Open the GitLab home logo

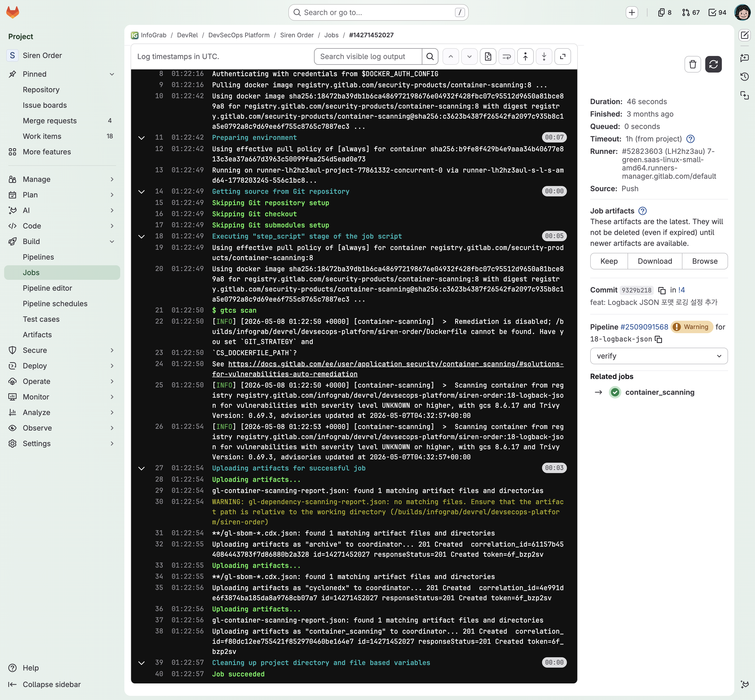tap(12, 12)
